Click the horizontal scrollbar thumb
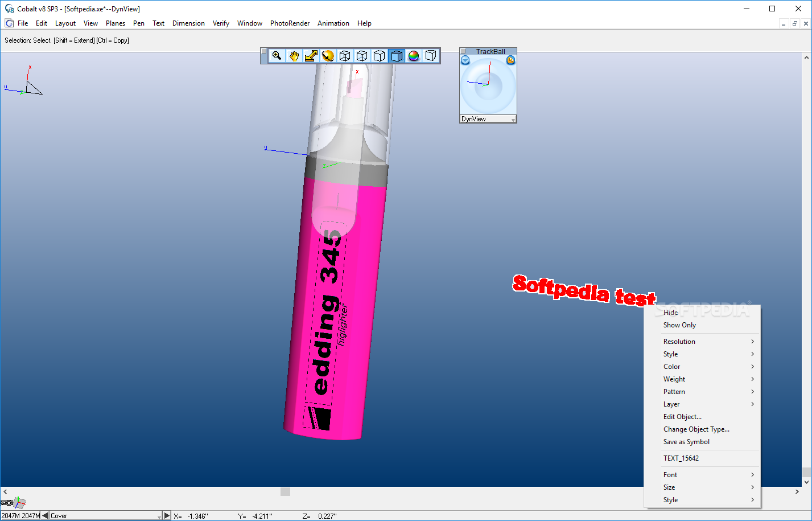 (x=286, y=491)
